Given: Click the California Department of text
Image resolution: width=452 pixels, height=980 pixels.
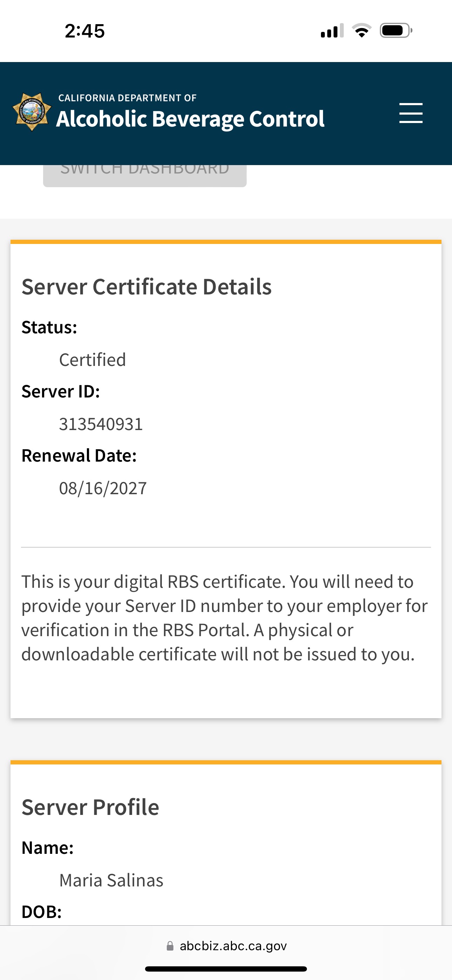Looking at the screenshot, I should (127, 98).
